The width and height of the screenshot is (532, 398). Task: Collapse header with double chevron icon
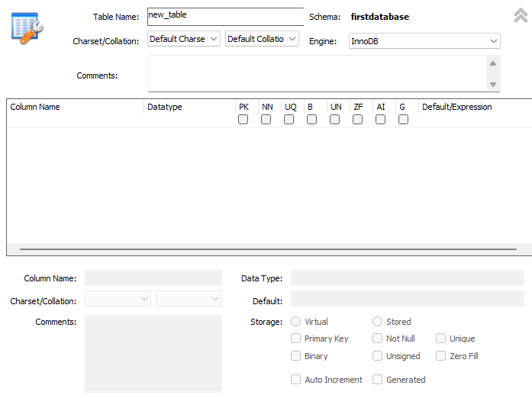[521, 15]
